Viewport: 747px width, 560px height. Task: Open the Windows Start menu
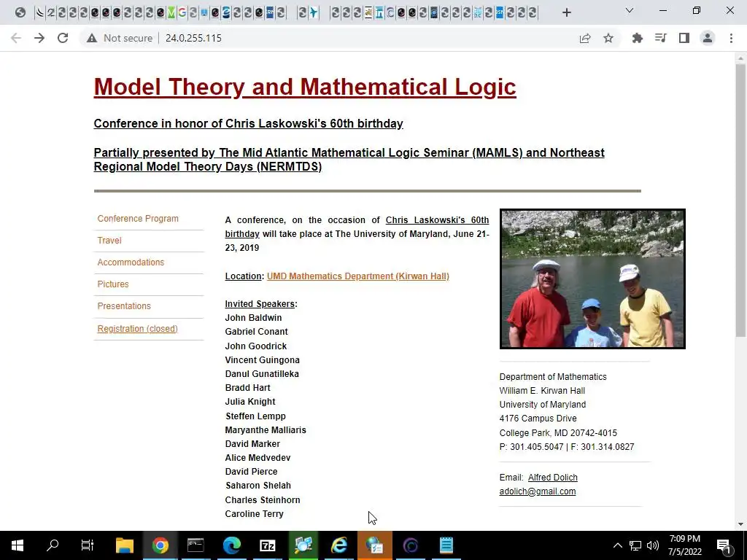click(x=18, y=545)
